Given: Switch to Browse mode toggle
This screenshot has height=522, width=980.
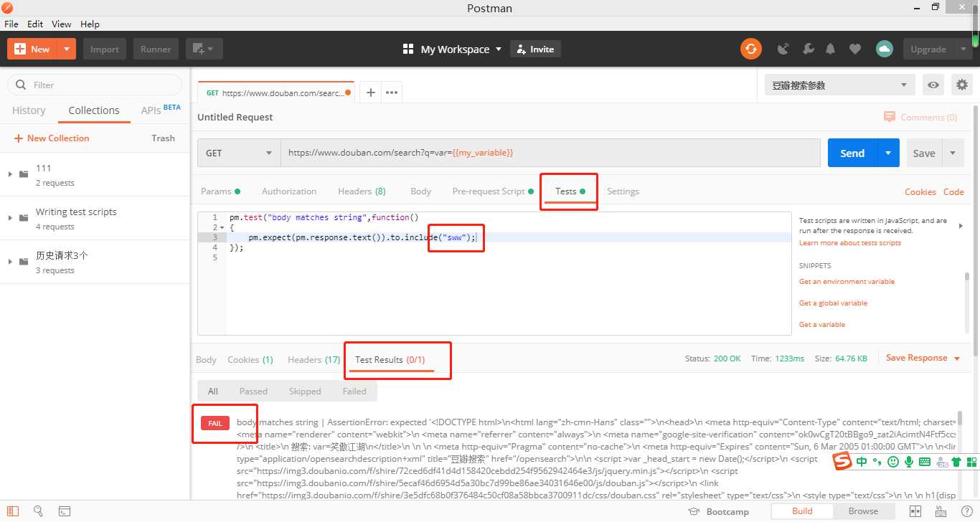Looking at the screenshot, I should (863, 511).
